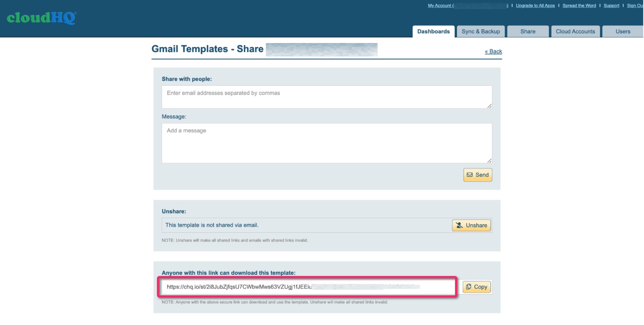Image resolution: width=644 pixels, height=325 pixels.
Task: Go back using the « Back link
Action: (493, 51)
